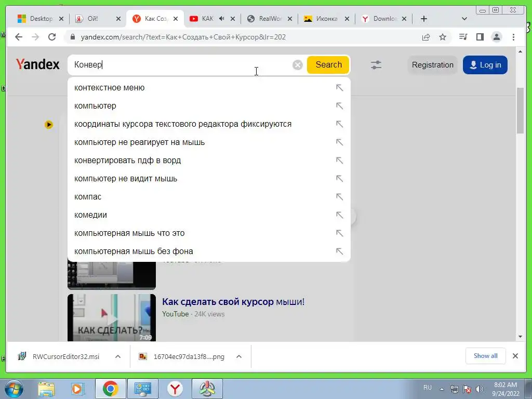Viewport: 532px width, 399px height.
Task: Open media player from taskbar
Action: [x=77, y=389]
